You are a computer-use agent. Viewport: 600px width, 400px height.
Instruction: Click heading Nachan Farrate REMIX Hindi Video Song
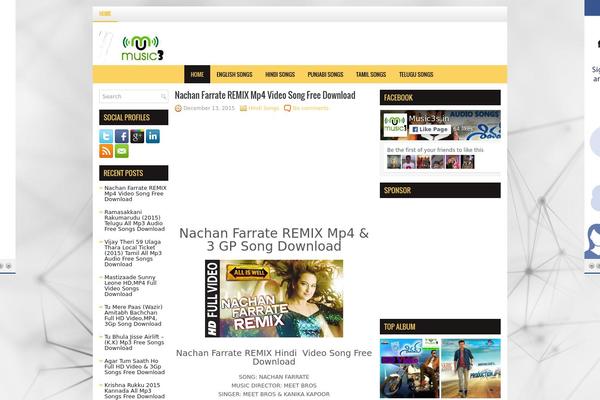tap(274, 357)
